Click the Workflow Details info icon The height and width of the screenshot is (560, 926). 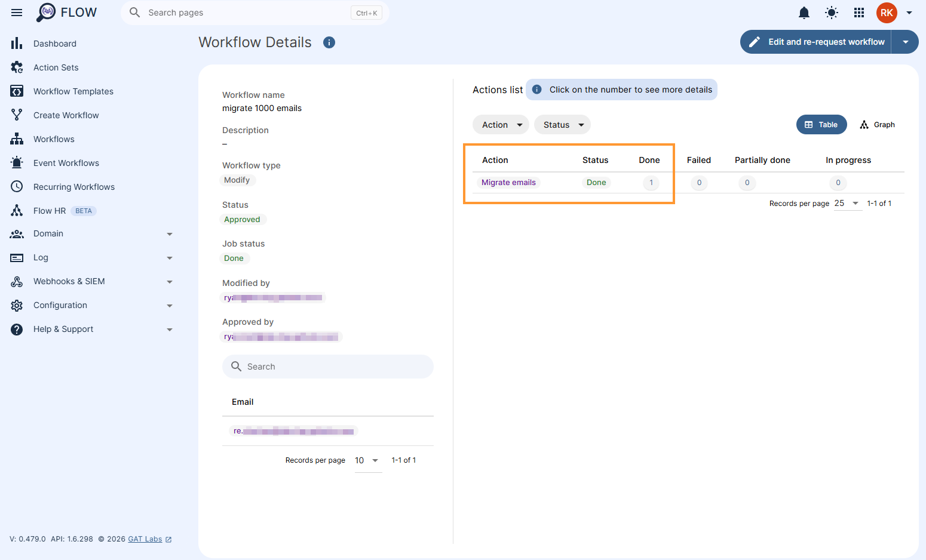tap(329, 42)
